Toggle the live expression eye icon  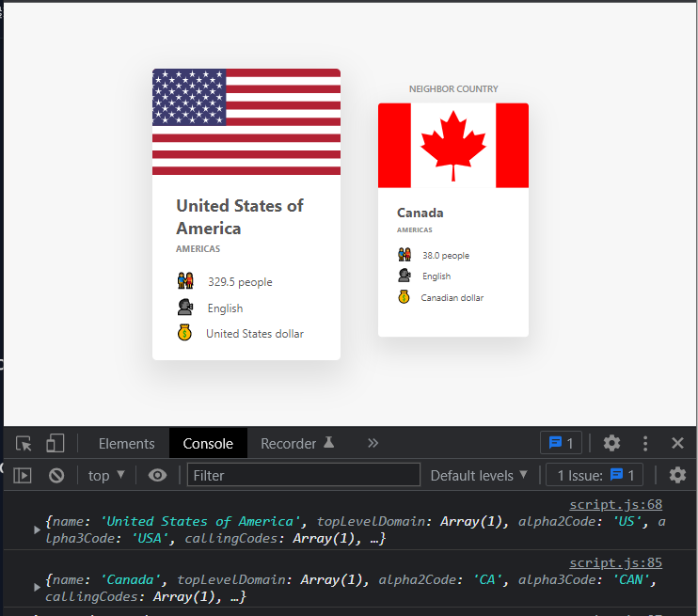click(158, 475)
